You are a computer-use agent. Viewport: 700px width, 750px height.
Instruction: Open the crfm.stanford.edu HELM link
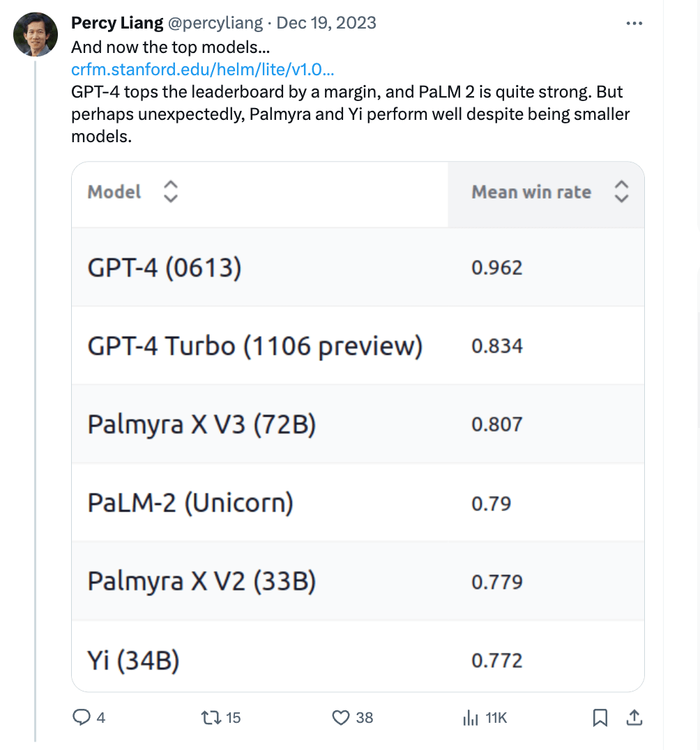(x=202, y=70)
